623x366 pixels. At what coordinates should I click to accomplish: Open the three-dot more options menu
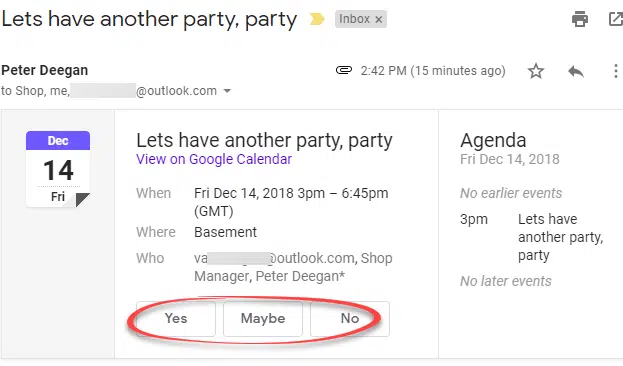point(615,71)
